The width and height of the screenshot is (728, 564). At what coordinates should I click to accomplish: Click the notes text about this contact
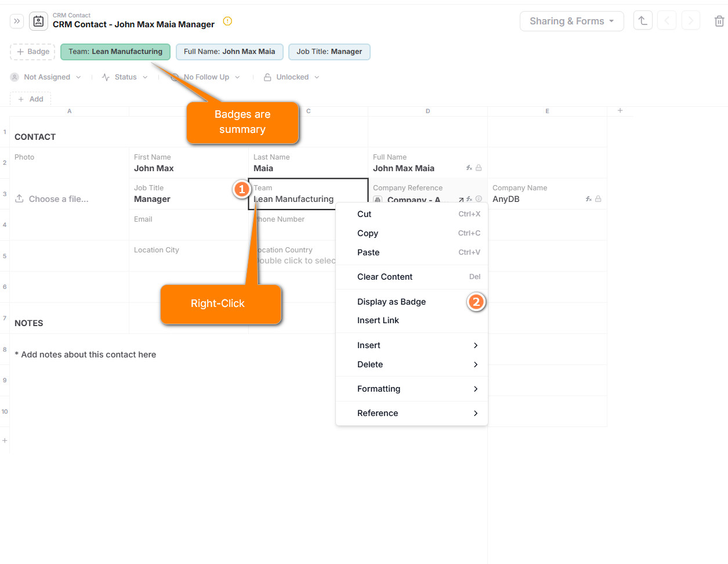coord(85,355)
